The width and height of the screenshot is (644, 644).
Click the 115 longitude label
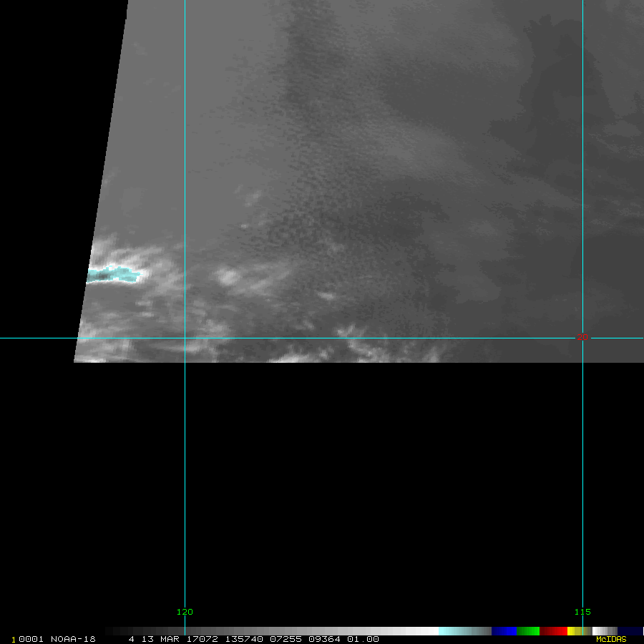(x=582, y=612)
